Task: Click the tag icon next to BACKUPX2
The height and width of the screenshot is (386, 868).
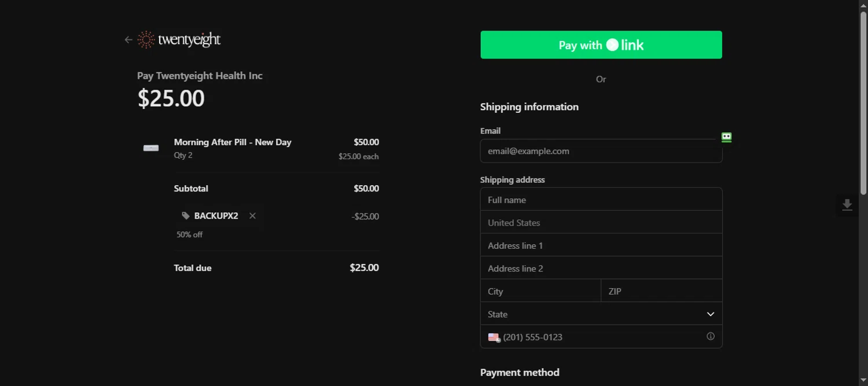Action: click(186, 216)
